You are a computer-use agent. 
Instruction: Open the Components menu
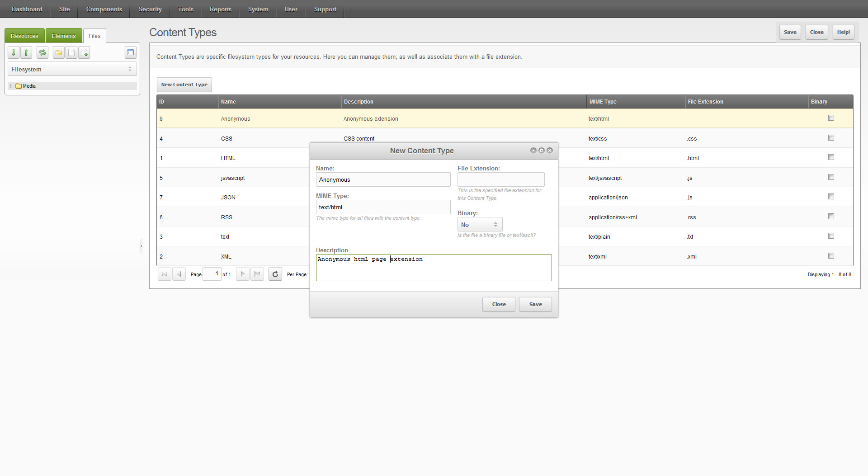104,9
